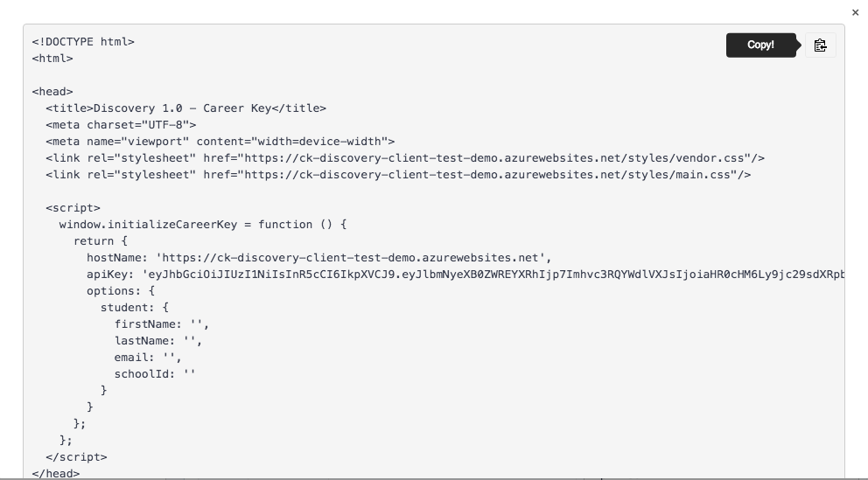868x480 pixels.
Task: Click the lastName property line
Action: 158,341
